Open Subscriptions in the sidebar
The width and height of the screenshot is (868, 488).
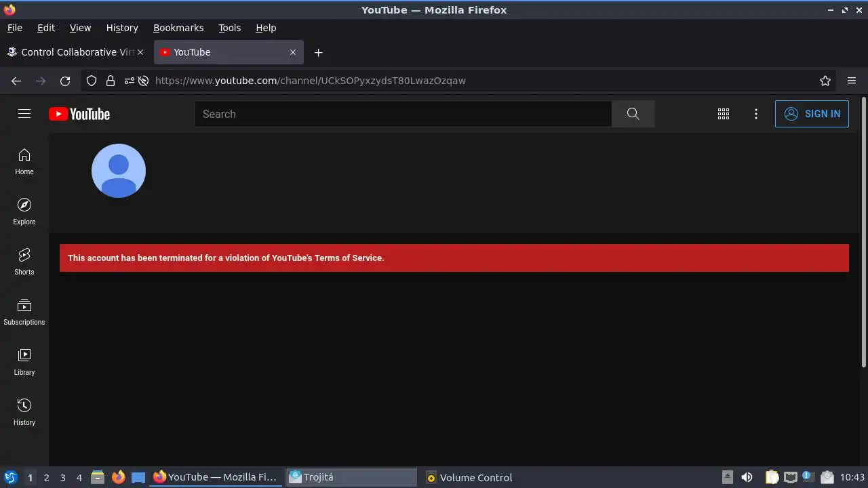[x=24, y=312]
